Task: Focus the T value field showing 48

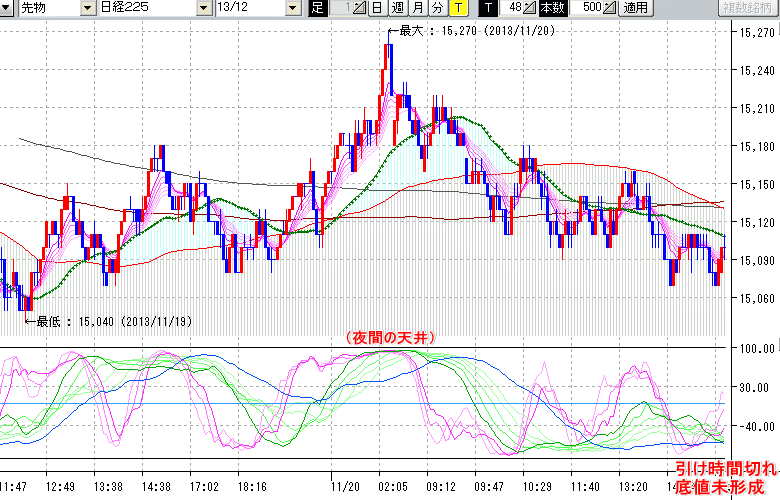Action: [512, 9]
